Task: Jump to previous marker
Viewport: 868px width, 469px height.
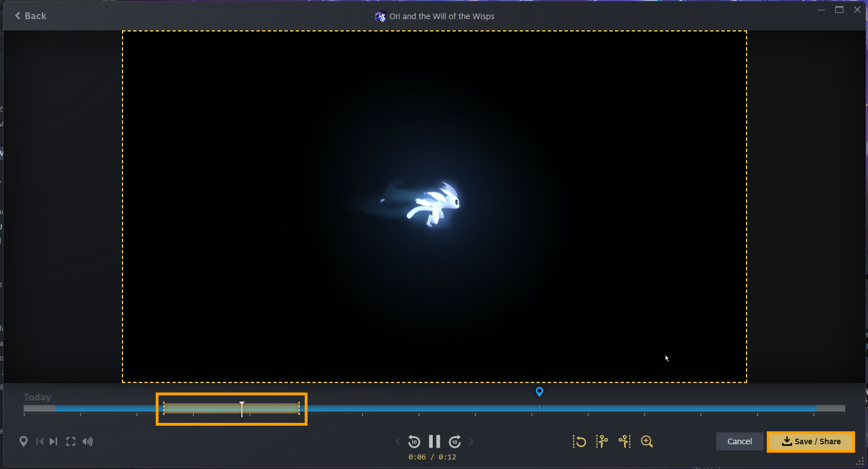Action: click(39, 441)
